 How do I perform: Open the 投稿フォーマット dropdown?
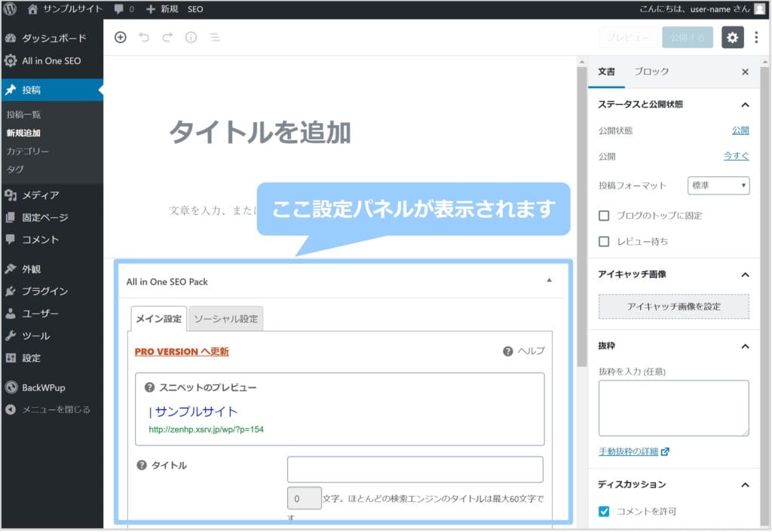(x=718, y=185)
